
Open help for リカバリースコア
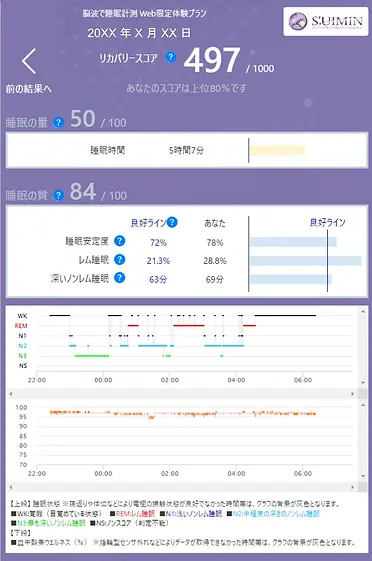point(171,57)
